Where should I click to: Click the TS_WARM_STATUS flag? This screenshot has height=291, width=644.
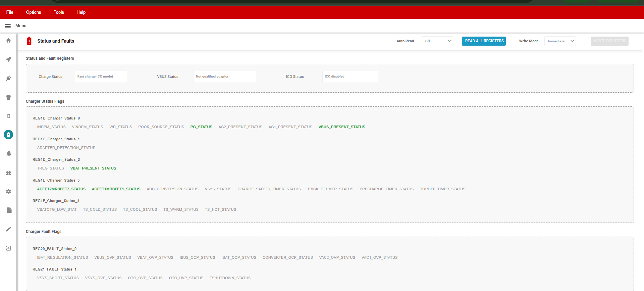coord(181,209)
